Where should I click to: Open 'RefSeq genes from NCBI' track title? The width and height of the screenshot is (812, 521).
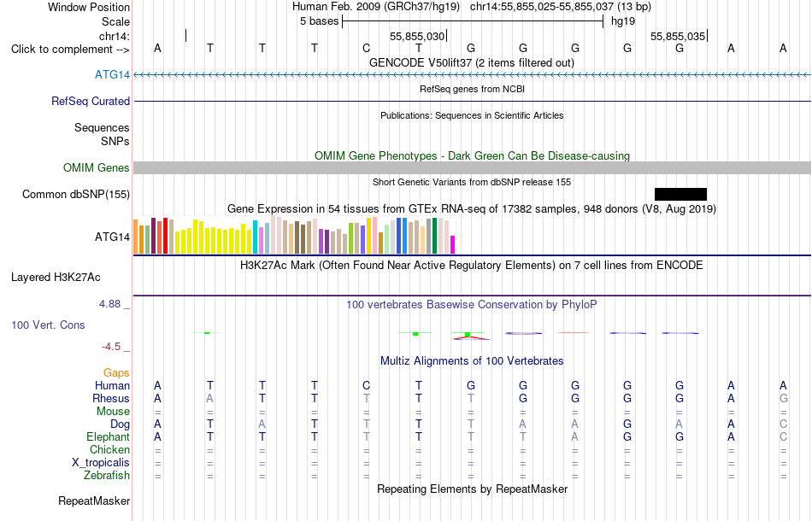point(473,89)
